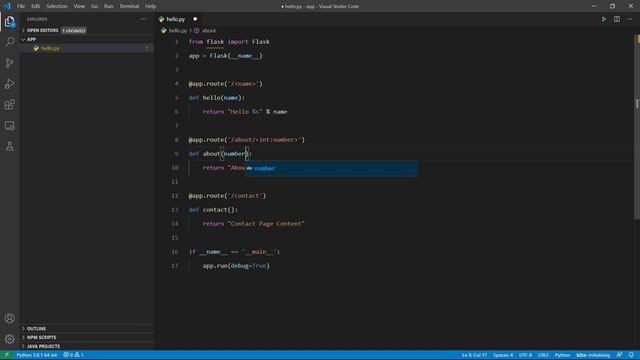
Task: Accept the 'number' autocomplete suggestion
Action: [x=331, y=168]
